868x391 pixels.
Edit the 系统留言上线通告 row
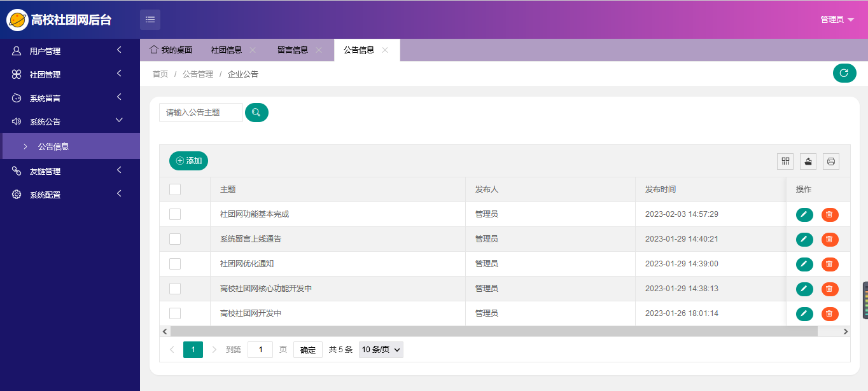[x=804, y=240]
